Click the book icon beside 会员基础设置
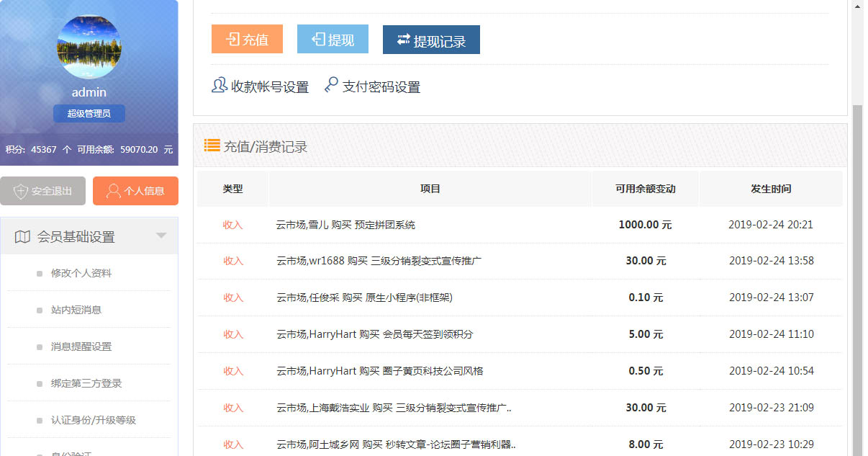 point(23,237)
